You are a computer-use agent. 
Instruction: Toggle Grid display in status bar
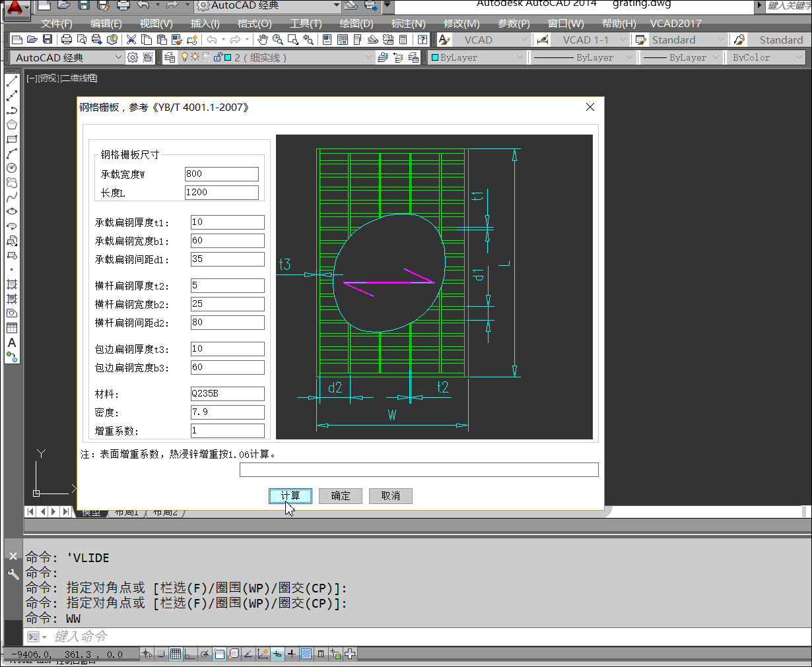coord(176,654)
